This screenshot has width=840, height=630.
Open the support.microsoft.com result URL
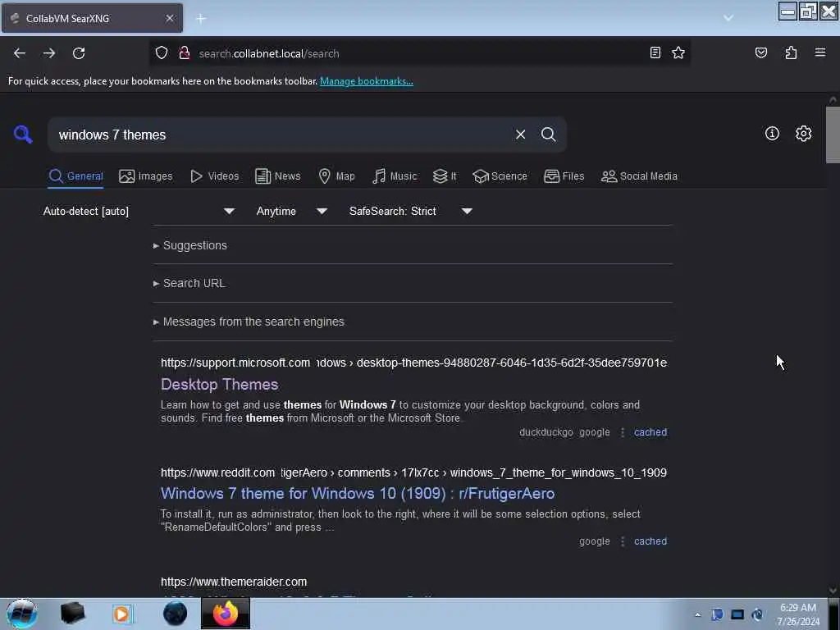pos(413,363)
